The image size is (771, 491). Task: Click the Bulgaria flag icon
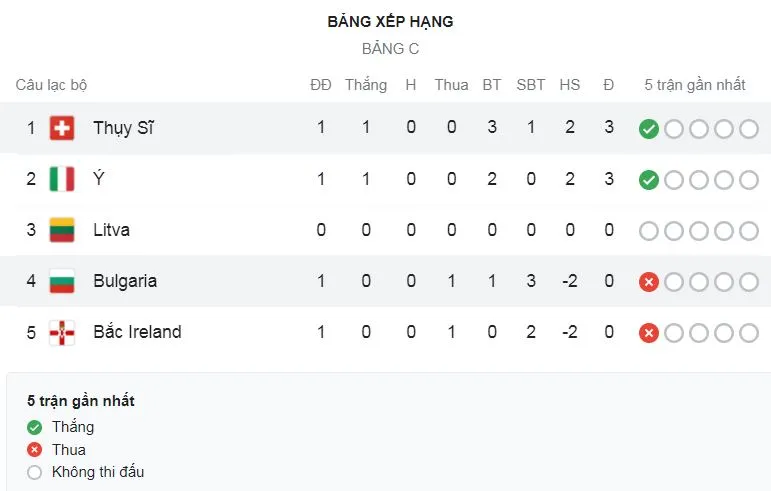click(x=62, y=281)
